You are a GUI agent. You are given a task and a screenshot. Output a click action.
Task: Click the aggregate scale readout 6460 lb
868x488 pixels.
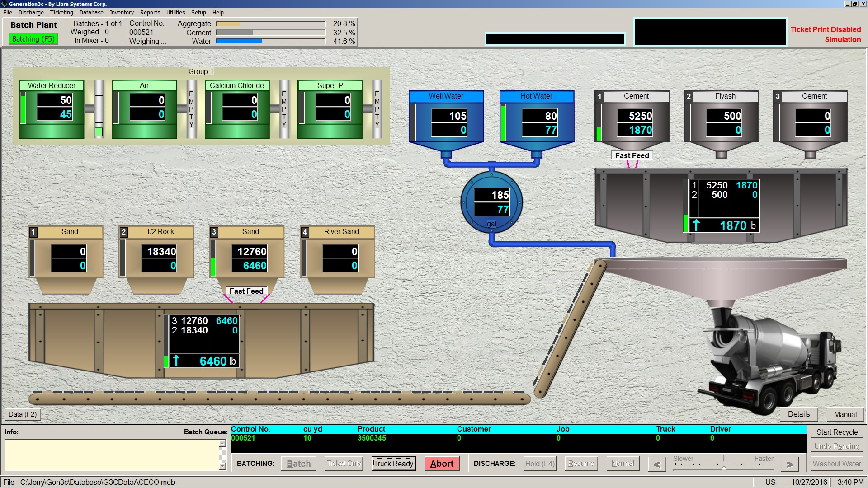point(204,361)
